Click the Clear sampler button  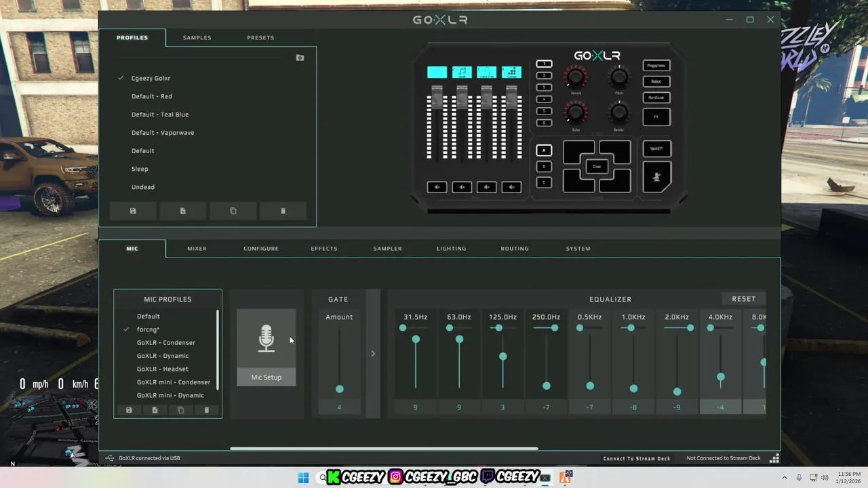597,166
